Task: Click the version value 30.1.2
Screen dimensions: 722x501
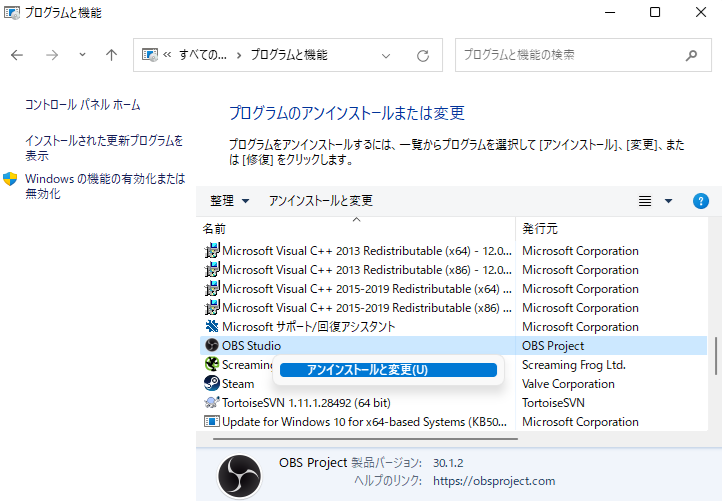Action: pyautogui.click(x=448, y=463)
